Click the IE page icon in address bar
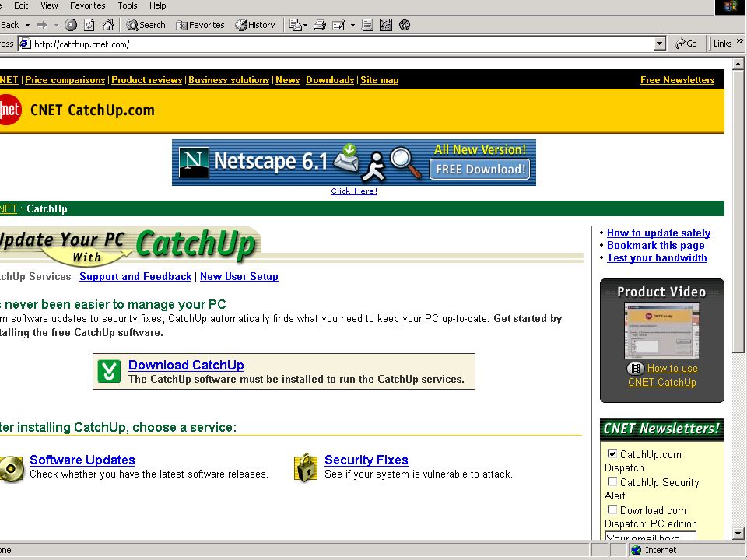The height and width of the screenshot is (560, 747). (x=26, y=44)
